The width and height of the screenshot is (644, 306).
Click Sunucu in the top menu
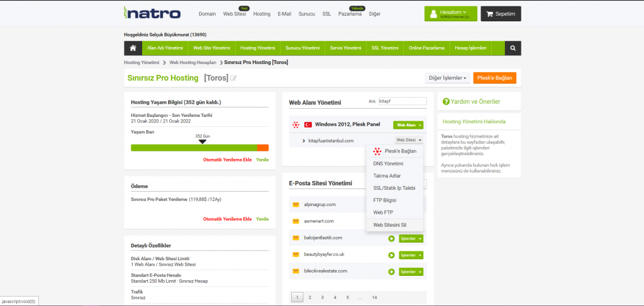pyautogui.click(x=307, y=14)
